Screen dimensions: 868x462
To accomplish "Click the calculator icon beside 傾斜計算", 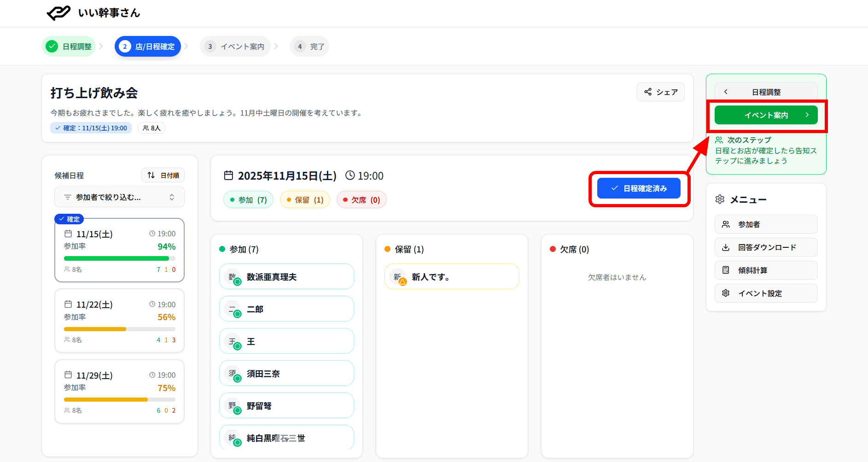I will pos(726,270).
